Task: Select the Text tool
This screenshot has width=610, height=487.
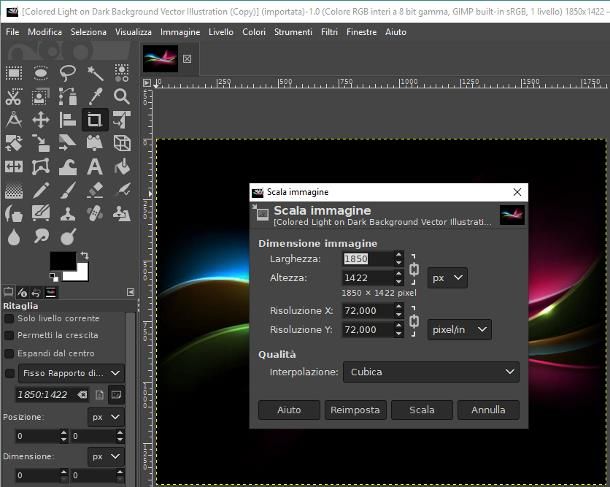Action: click(x=95, y=167)
